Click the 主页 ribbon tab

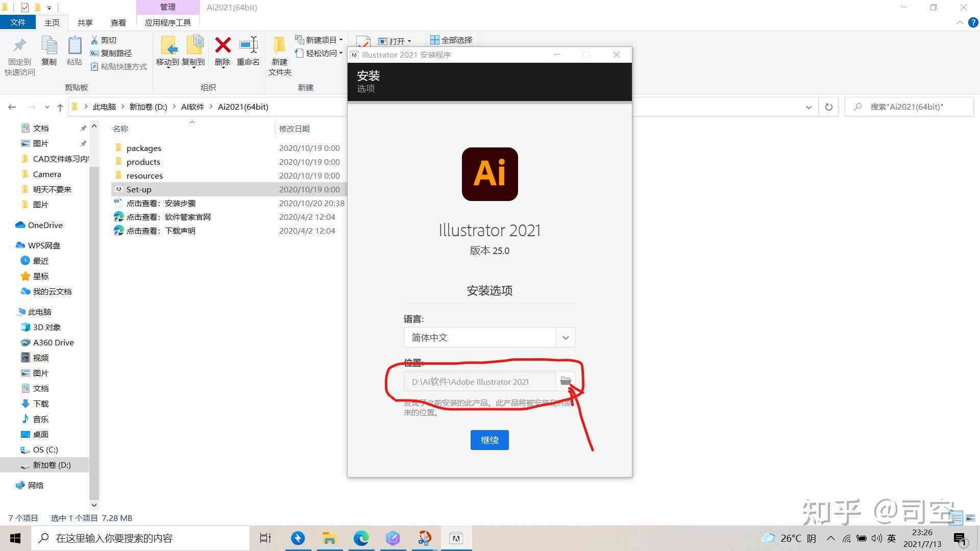[52, 22]
